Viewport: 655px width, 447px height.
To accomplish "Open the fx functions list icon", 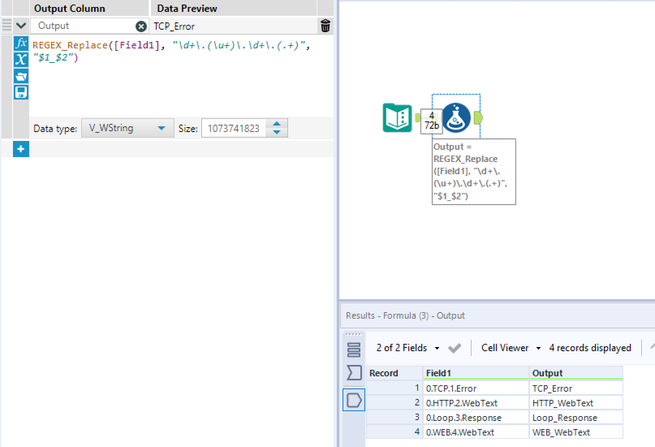I will [x=21, y=43].
